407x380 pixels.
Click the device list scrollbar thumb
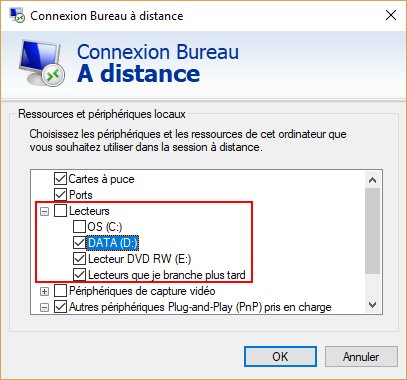tap(372, 231)
